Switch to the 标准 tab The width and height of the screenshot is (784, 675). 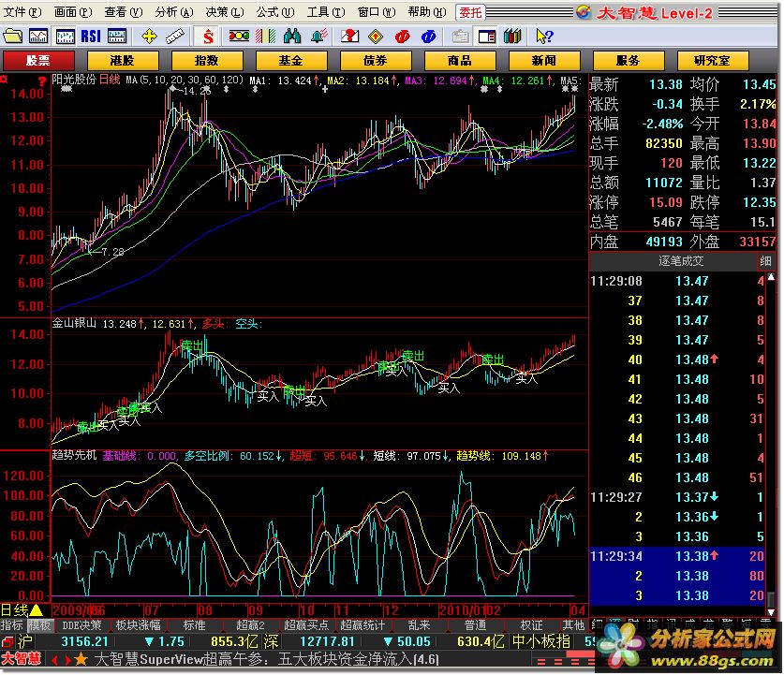195,625
